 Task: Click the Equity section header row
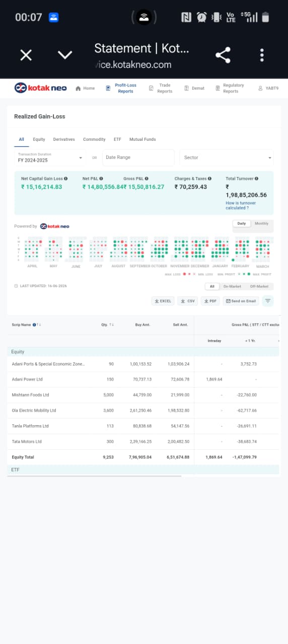pos(143,352)
